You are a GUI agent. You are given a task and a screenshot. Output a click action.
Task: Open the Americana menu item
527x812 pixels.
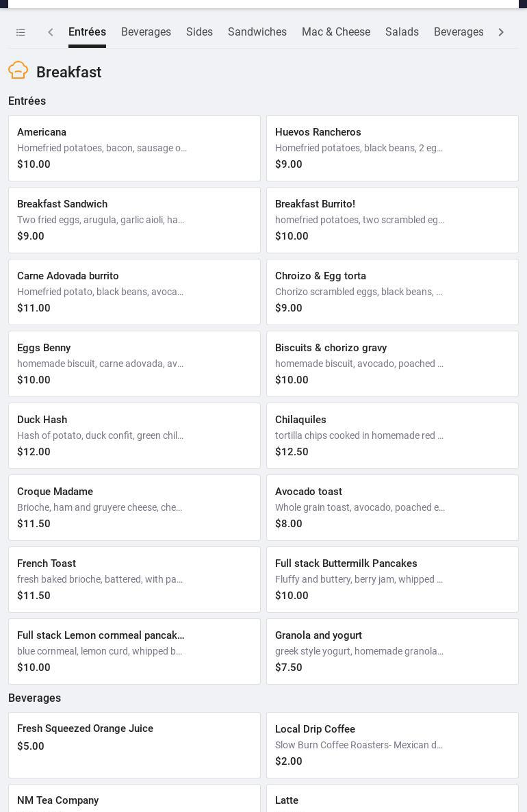point(134,148)
